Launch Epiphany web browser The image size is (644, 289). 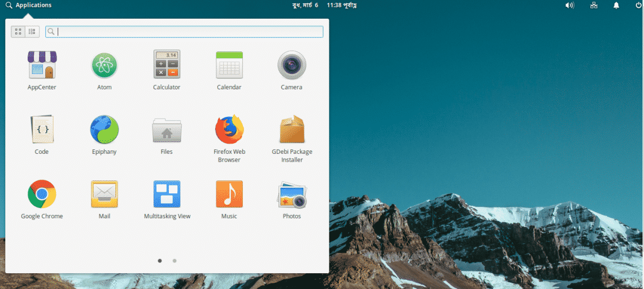[105, 129]
